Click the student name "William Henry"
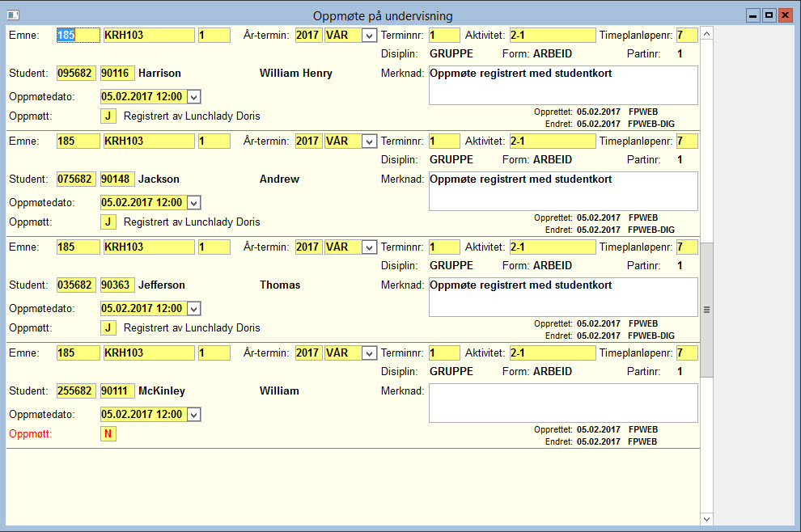 [x=296, y=74]
